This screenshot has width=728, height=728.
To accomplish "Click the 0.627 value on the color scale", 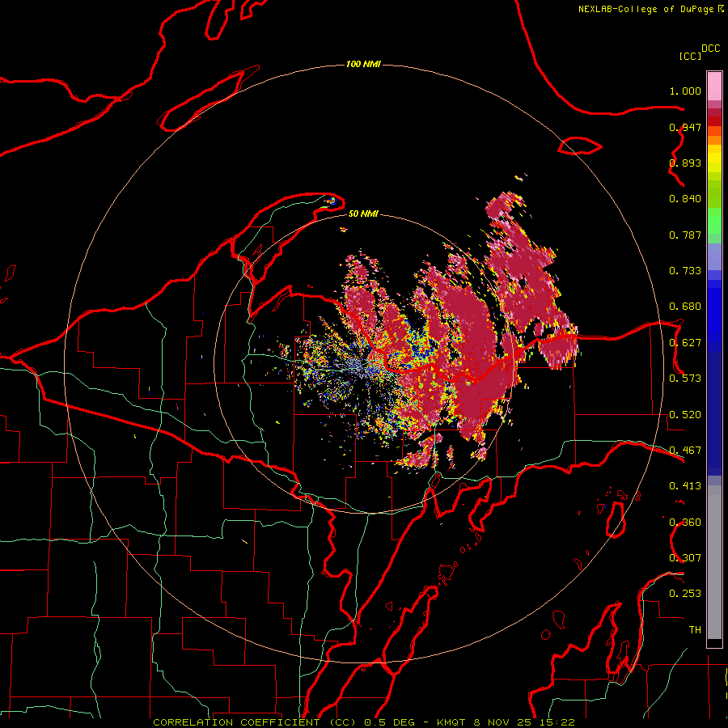I will pos(685,343).
